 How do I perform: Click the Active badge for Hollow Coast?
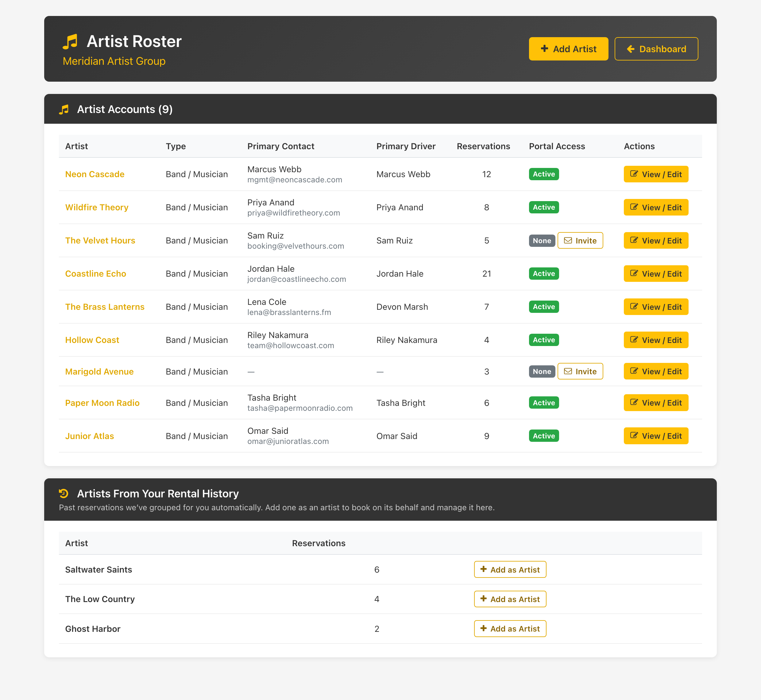click(x=544, y=340)
